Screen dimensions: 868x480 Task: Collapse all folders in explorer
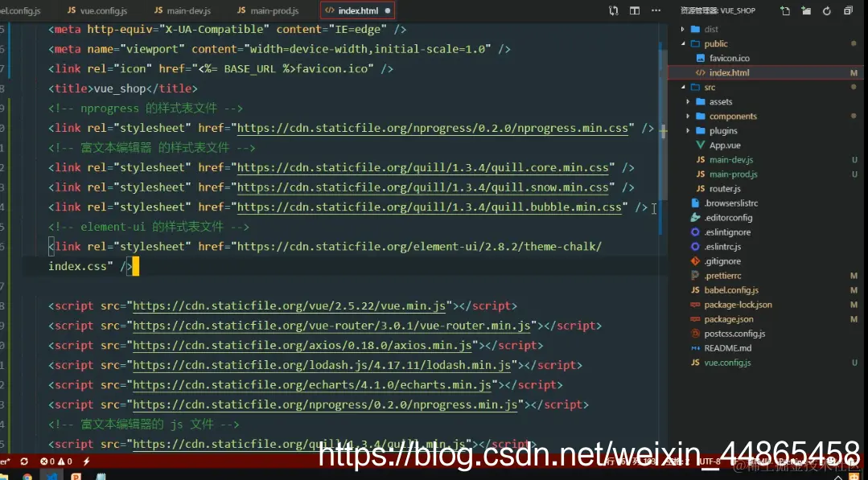(848, 10)
